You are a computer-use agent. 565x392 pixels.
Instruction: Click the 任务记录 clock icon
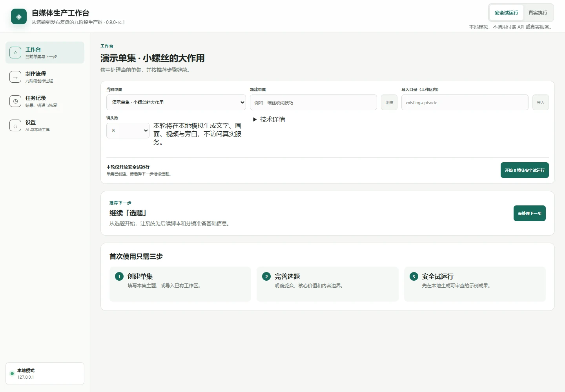15,101
